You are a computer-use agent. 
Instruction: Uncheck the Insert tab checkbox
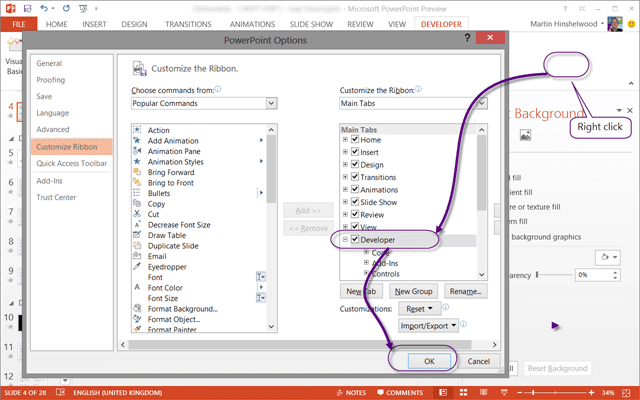pos(355,152)
